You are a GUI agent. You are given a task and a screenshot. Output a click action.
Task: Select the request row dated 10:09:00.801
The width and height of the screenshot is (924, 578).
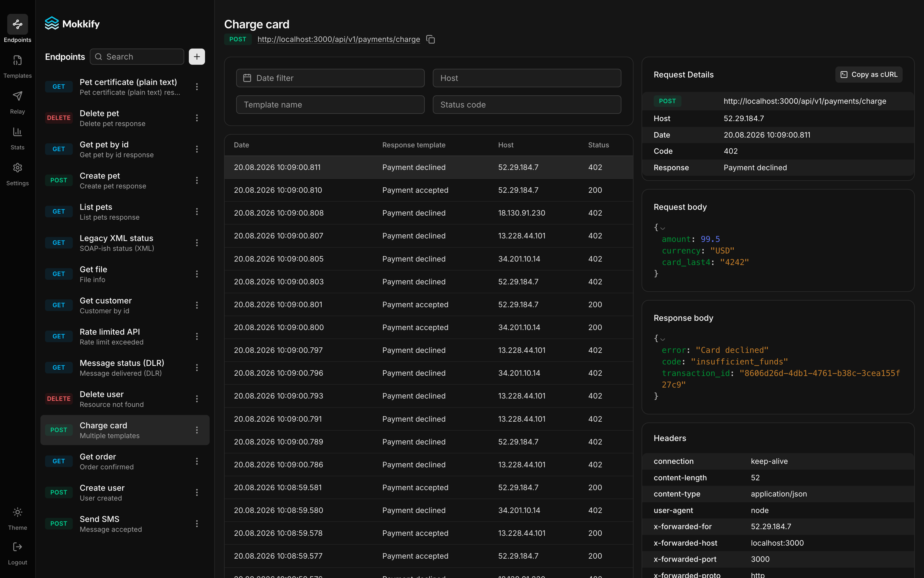429,305
